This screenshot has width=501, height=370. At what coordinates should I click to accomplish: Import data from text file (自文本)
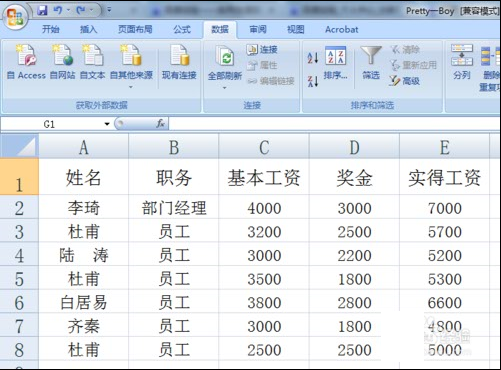click(92, 62)
